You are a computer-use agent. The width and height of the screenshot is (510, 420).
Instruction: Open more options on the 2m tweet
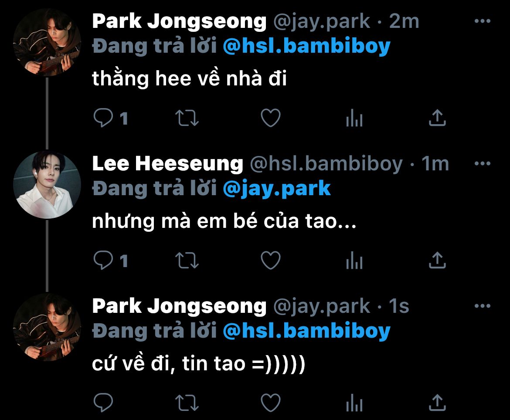tap(483, 21)
